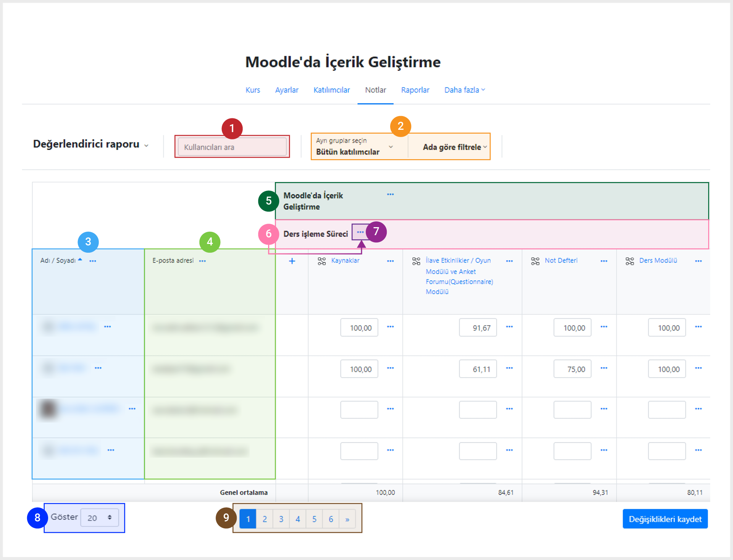The image size is (733, 560).
Task: Edit grade field showing 75,00
Action: pos(572,369)
